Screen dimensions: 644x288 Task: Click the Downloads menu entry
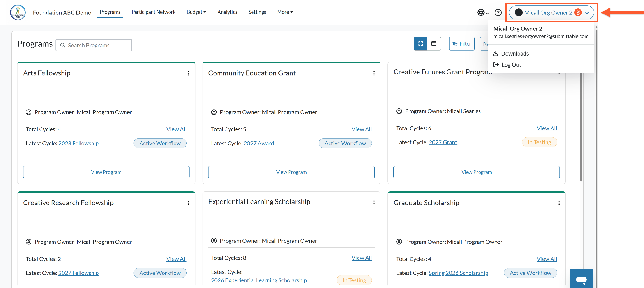[x=511, y=53]
